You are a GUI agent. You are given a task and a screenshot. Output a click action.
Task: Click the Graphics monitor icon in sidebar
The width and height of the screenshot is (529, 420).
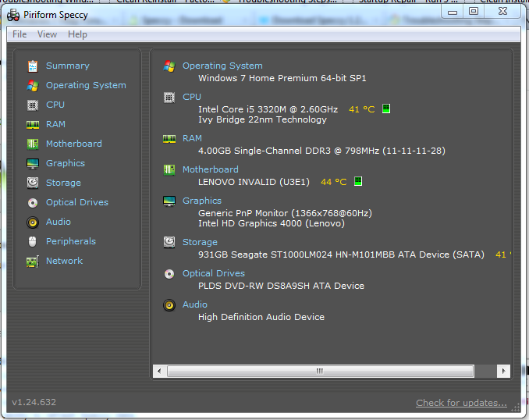33,164
